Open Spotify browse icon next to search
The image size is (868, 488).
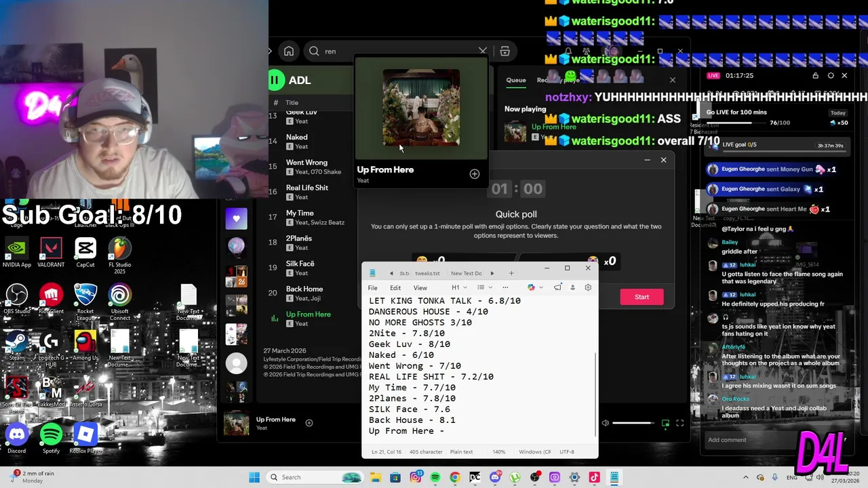(505, 51)
